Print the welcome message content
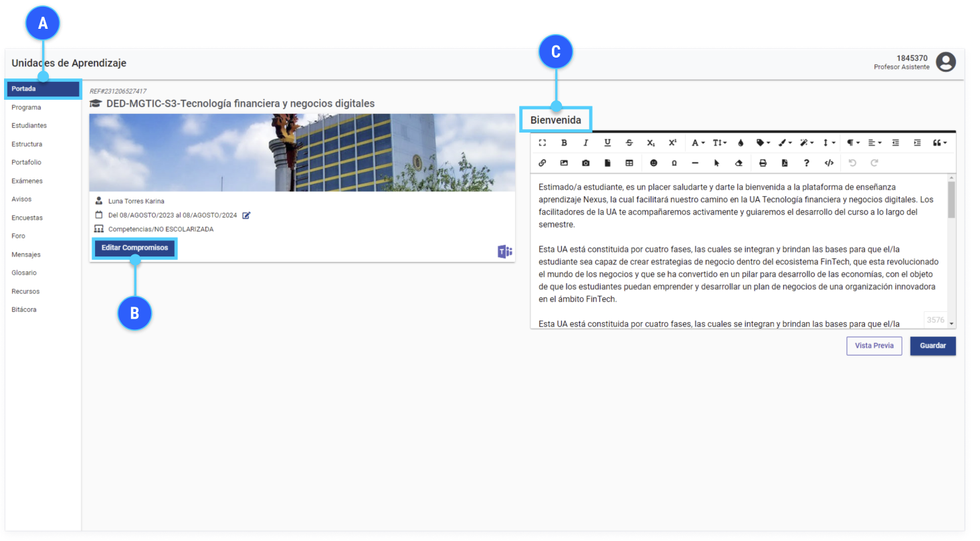The width and height of the screenshot is (980, 541). tap(763, 163)
